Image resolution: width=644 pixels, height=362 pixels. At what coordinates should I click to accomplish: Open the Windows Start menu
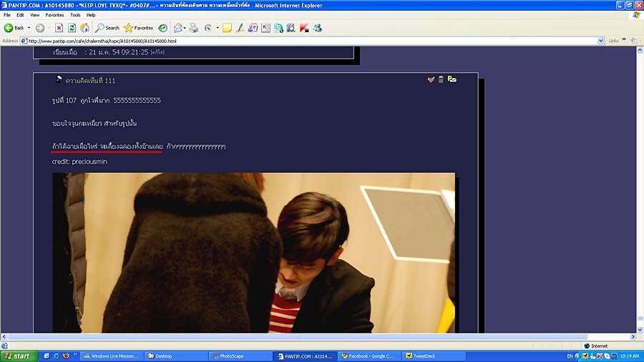click(x=19, y=356)
